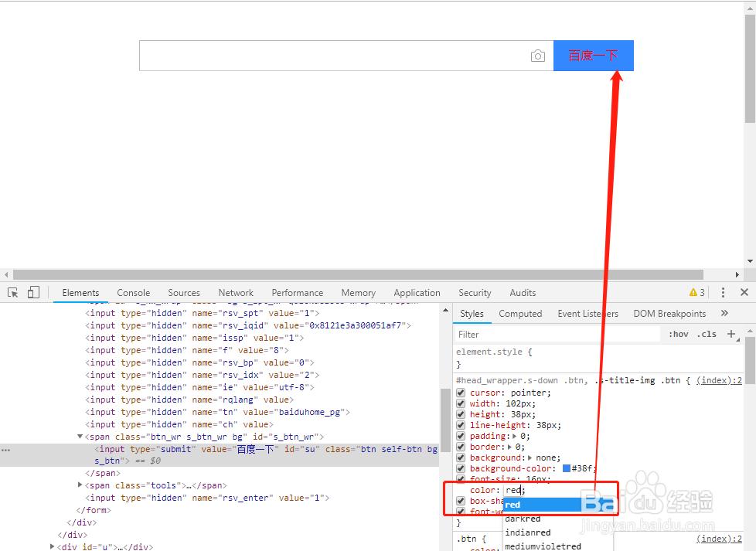Click the color value field containing red
Viewport: 756px width, 551px height.
(x=513, y=490)
